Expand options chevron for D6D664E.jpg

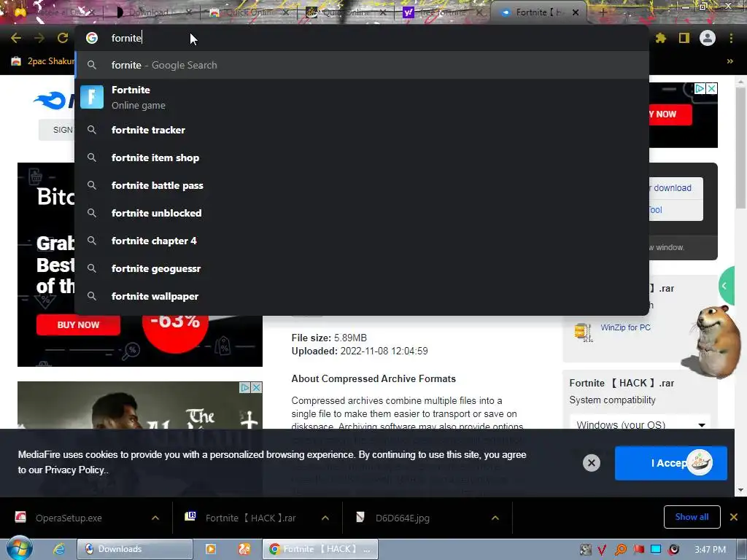pyautogui.click(x=495, y=518)
